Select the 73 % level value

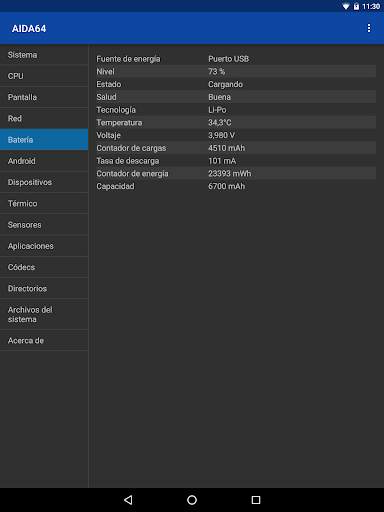[x=217, y=72]
